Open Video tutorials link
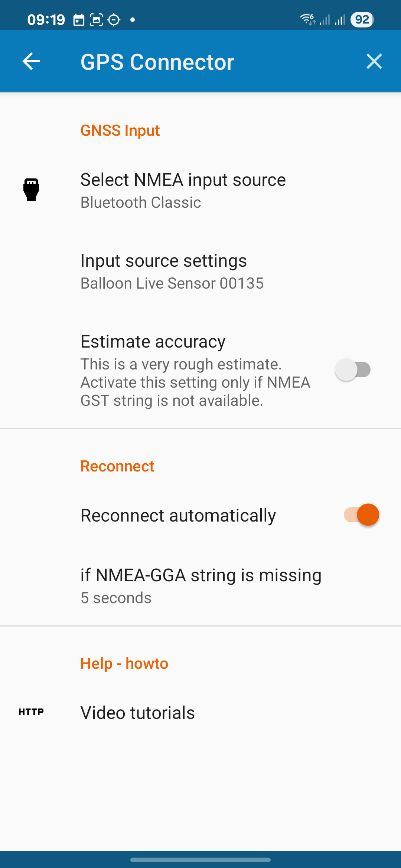This screenshot has height=868, width=401. tap(138, 713)
